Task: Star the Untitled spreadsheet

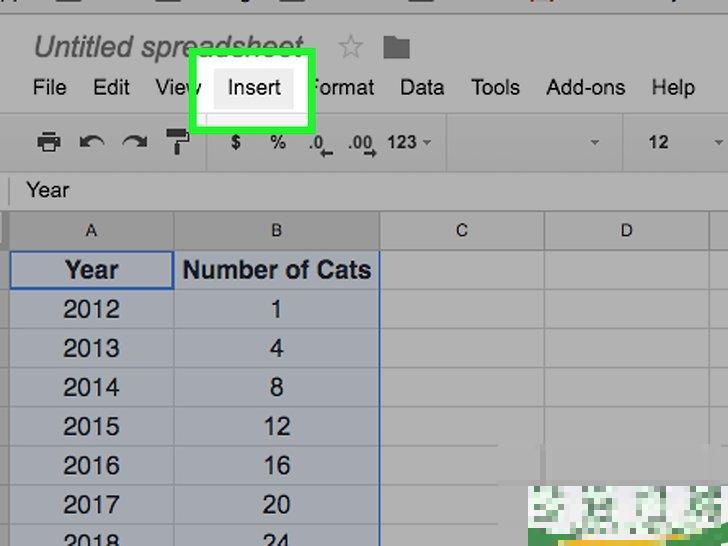Action: click(x=350, y=47)
